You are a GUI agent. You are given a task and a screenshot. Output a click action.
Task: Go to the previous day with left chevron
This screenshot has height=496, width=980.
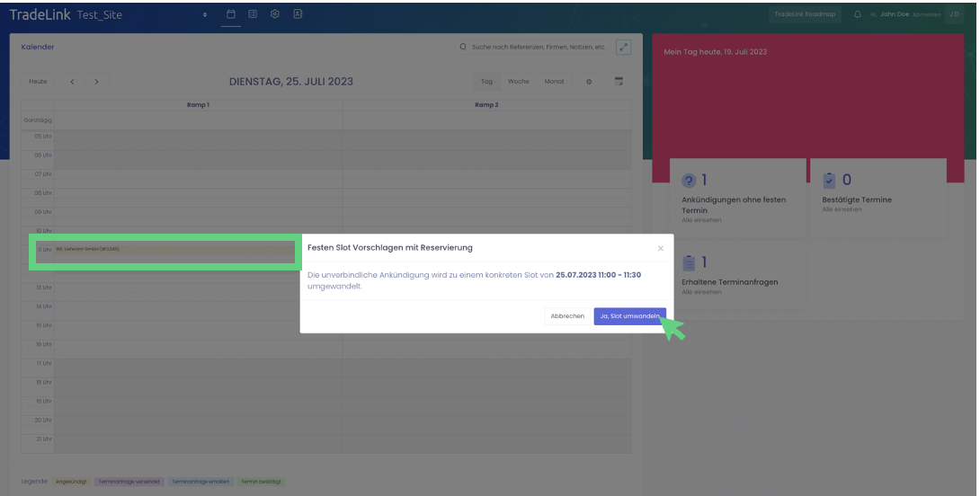pyautogui.click(x=73, y=82)
